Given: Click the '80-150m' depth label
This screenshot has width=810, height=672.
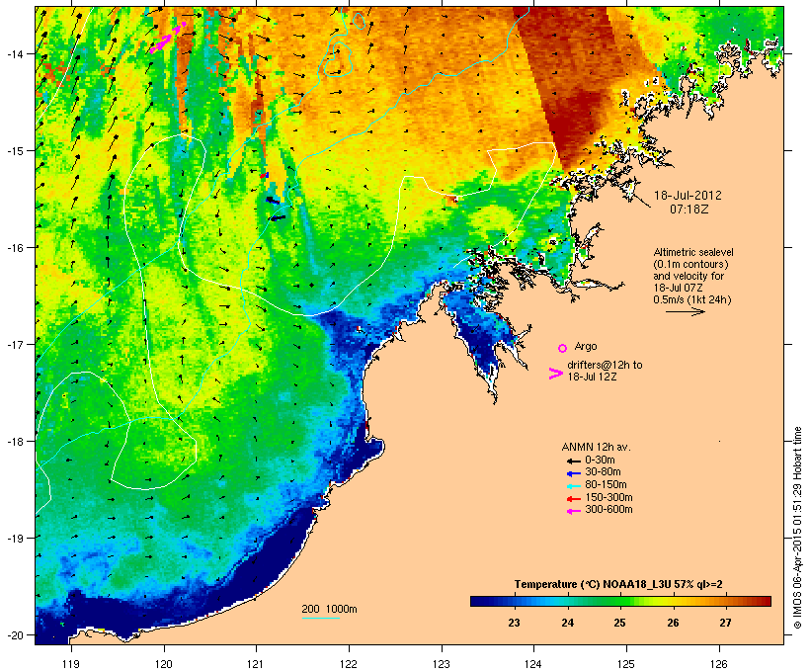Looking at the screenshot, I should [606, 485].
